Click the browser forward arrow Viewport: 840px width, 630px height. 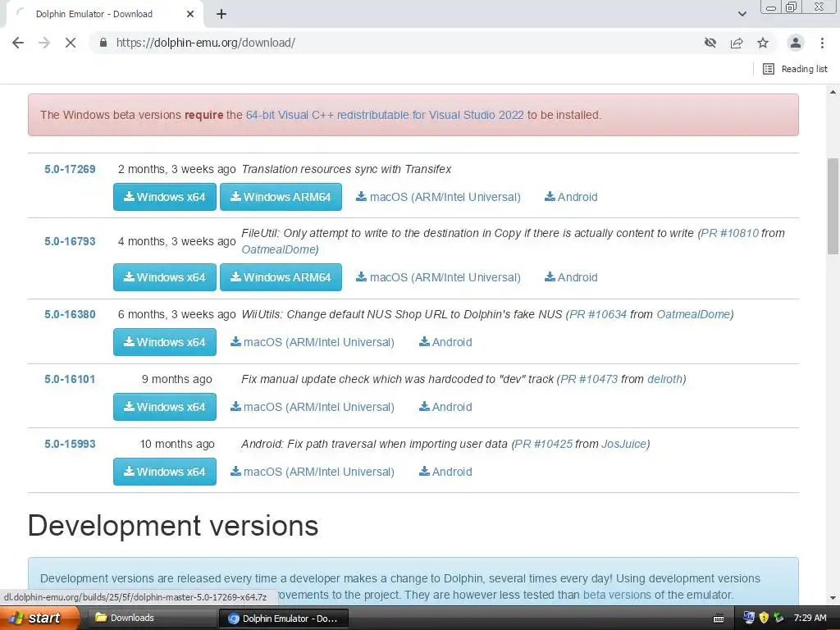click(44, 43)
